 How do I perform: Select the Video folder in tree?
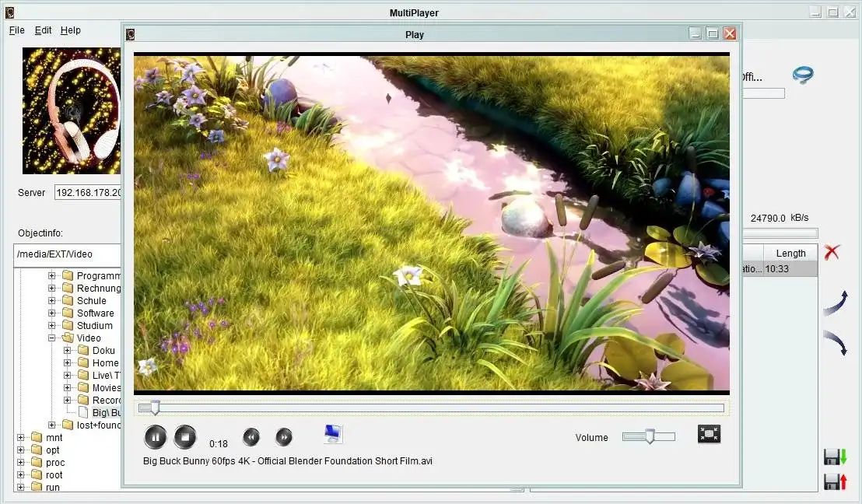[89, 338]
